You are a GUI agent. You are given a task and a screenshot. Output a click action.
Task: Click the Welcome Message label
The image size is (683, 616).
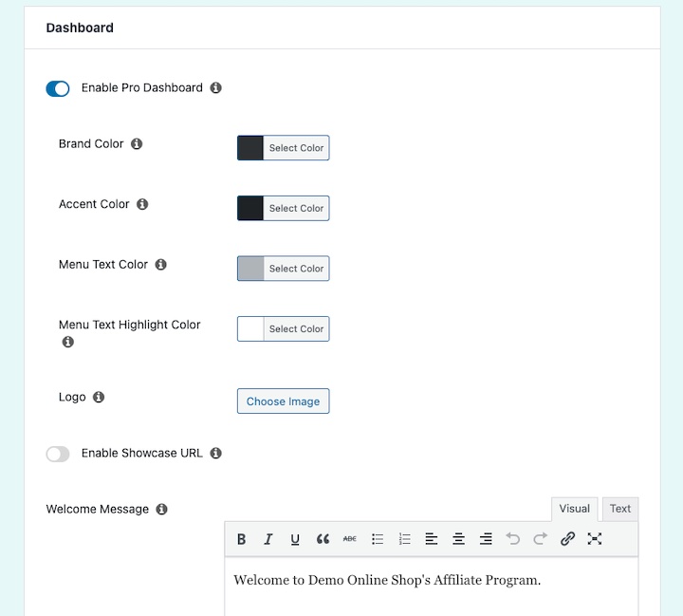pyautogui.click(x=97, y=509)
